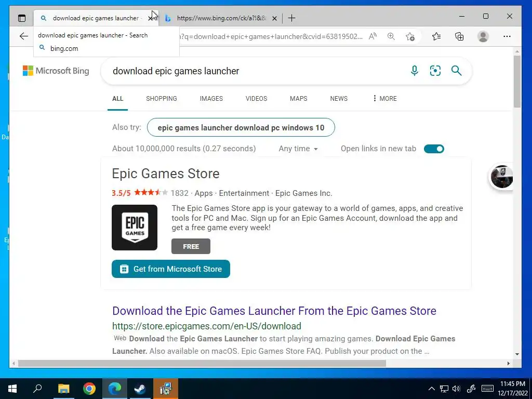Try suggested search epic games launcher download pc windows 10
The height and width of the screenshot is (399, 532).
tap(241, 128)
